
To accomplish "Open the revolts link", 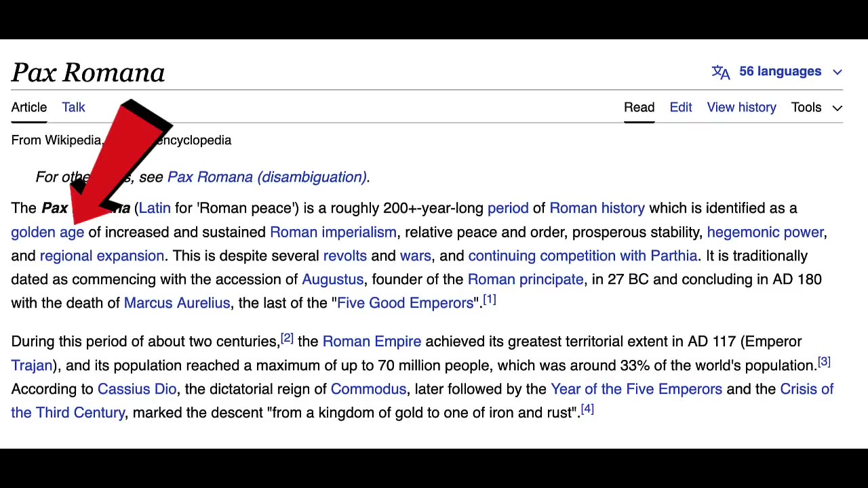I will point(344,256).
